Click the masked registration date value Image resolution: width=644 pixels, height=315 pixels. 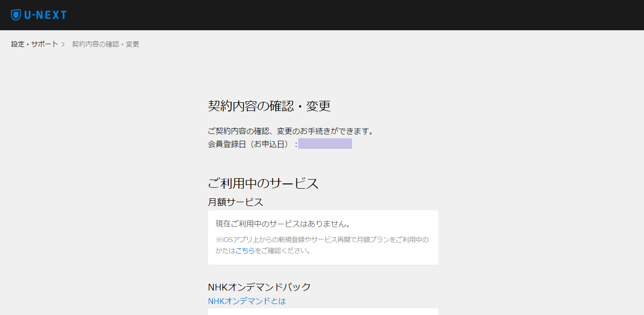(325, 144)
